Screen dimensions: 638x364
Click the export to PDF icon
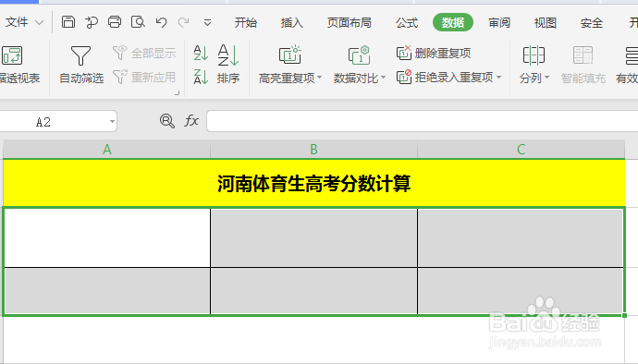92,22
